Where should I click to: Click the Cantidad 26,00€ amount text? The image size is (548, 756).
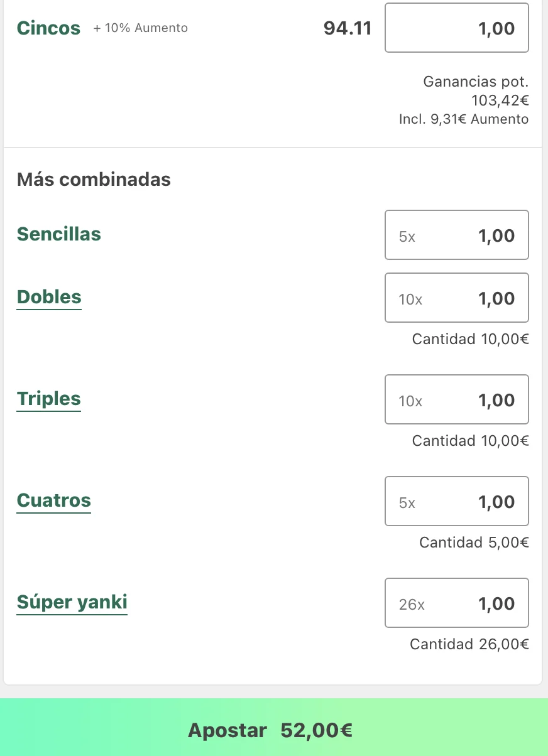469,644
